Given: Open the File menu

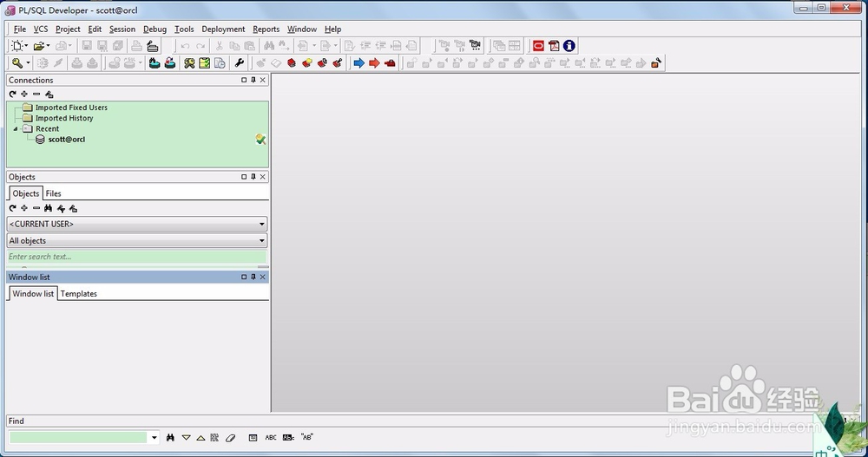Looking at the screenshot, I should point(19,29).
